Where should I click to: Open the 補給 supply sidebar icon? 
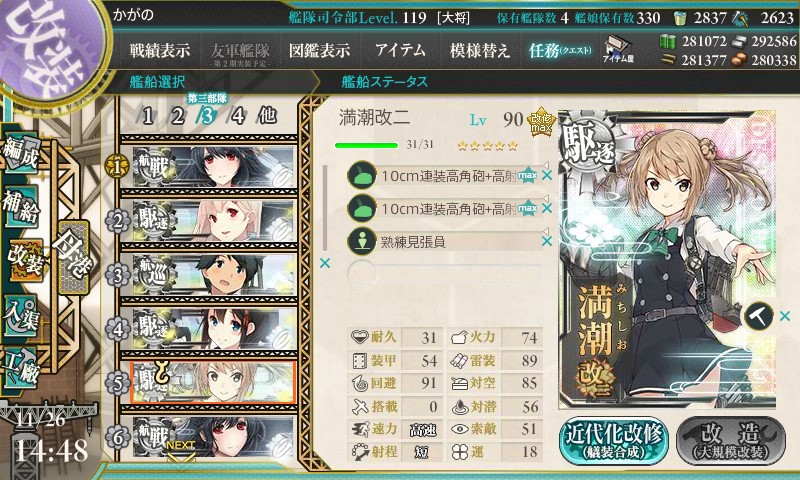click(x=20, y=207)
